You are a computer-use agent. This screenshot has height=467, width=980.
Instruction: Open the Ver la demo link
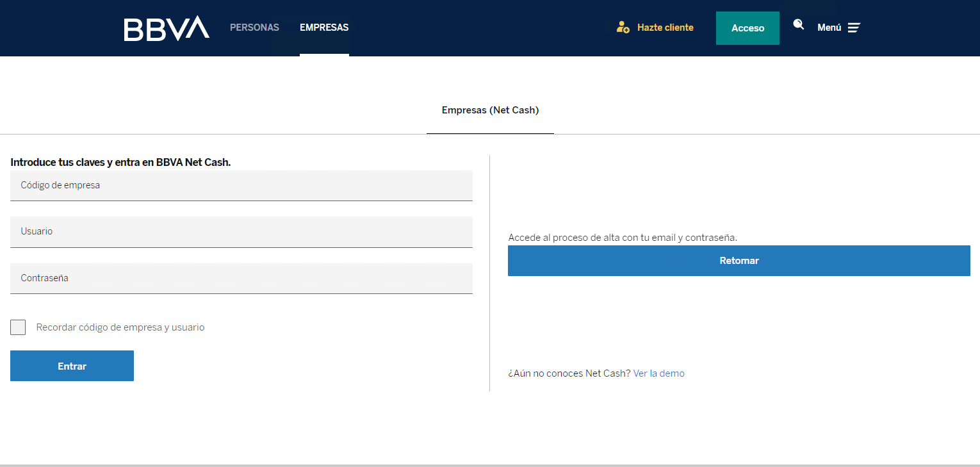[658, 373]
